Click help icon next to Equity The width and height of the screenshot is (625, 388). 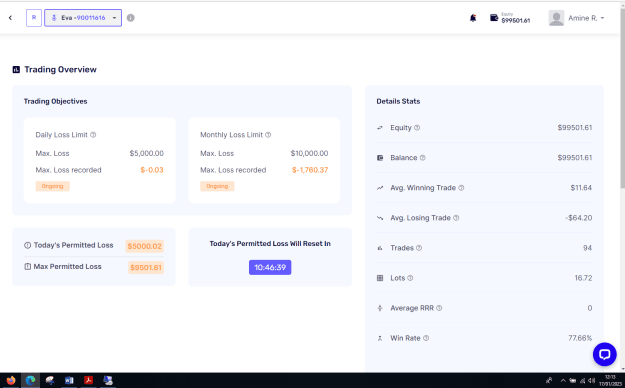[417, 128]
